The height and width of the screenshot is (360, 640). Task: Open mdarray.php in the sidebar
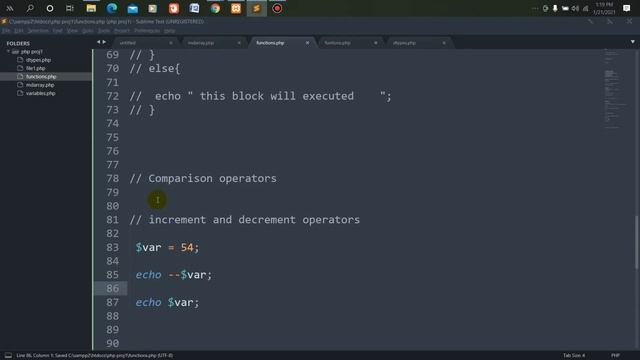(x=40, y=85)
